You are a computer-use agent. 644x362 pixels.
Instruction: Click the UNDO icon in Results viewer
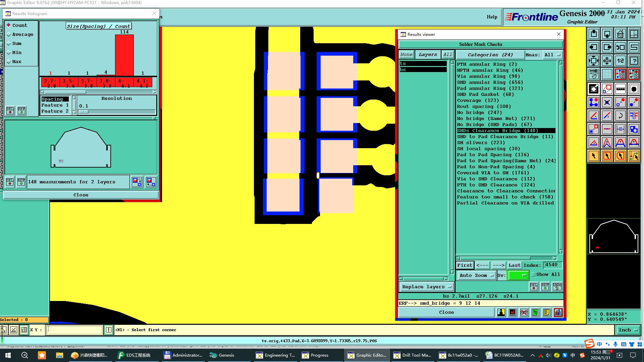click(557, 287)
